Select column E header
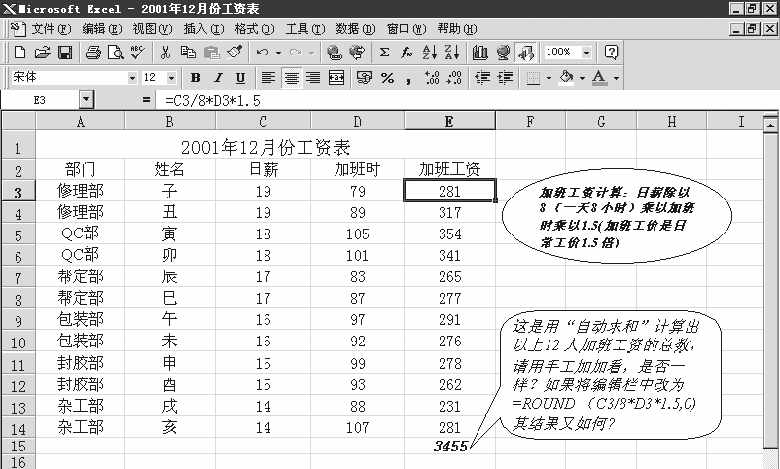The image size is (780, 469). pyautogui.click(x=450, y=121)
